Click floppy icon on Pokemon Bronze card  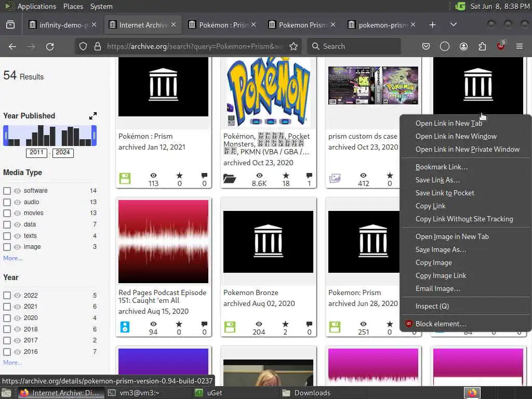coord(230,327)
